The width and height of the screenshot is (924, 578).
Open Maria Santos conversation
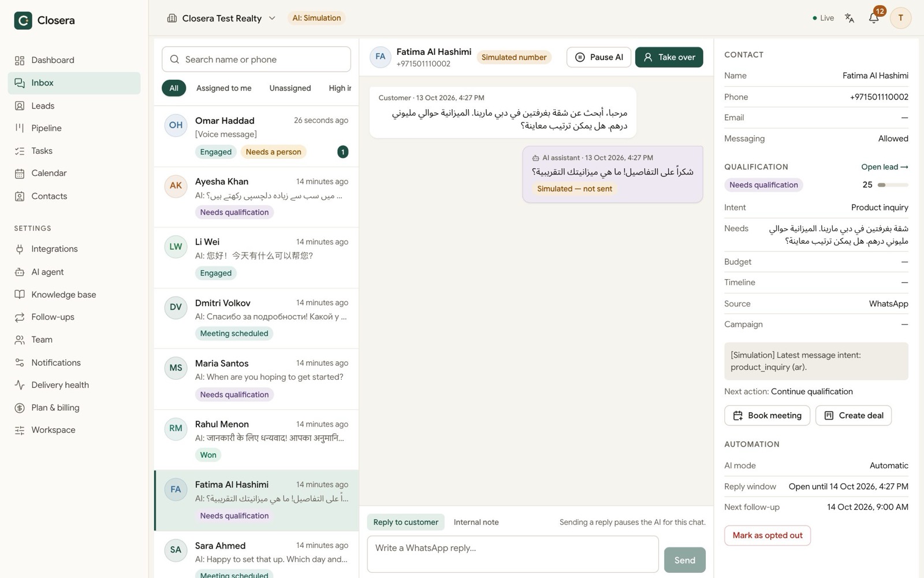click(x=256, y=379)
